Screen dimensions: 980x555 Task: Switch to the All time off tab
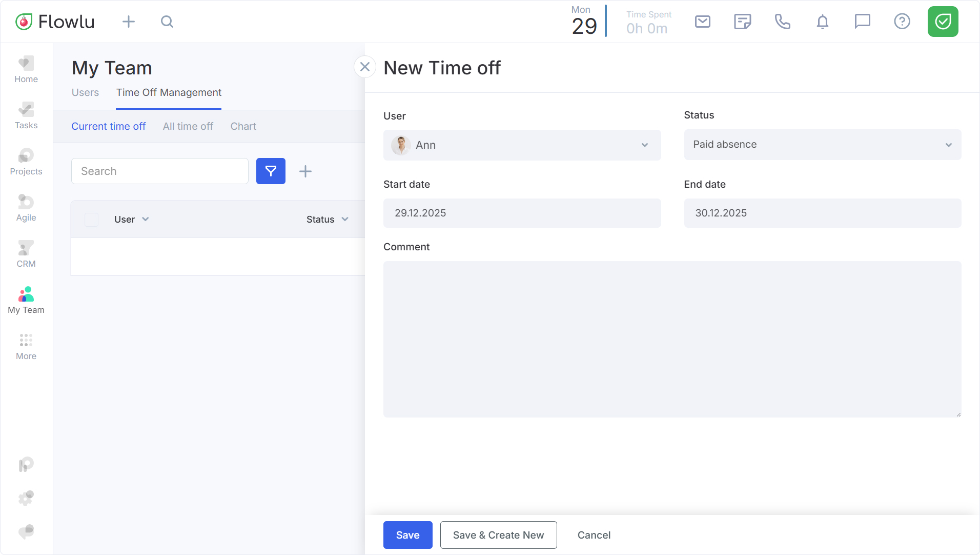click(x=188, y=126)
